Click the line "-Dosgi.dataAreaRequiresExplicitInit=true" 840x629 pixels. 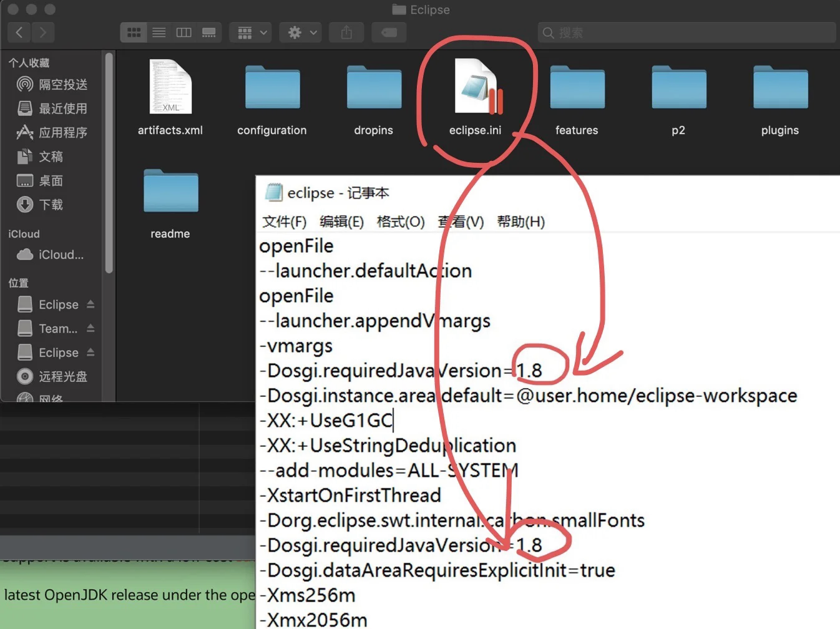(437, 570)
